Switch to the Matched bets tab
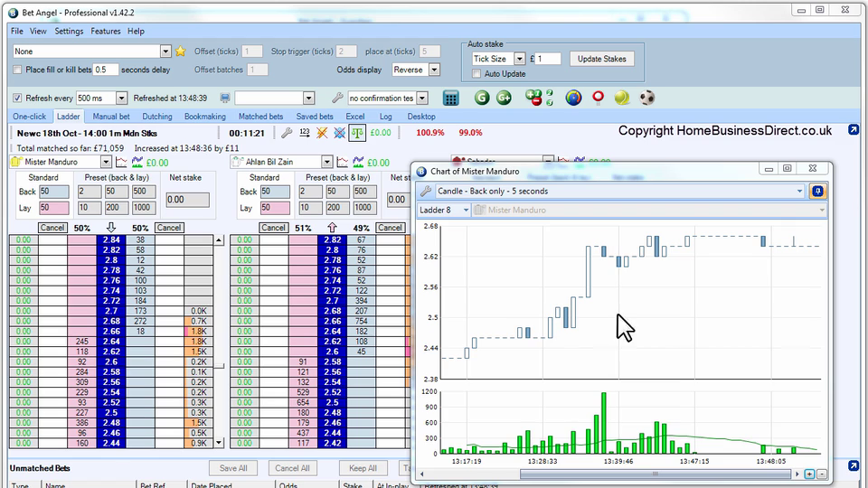Image resolution: width=868 pixels, height=488 pixels. [x=260, y=117]
